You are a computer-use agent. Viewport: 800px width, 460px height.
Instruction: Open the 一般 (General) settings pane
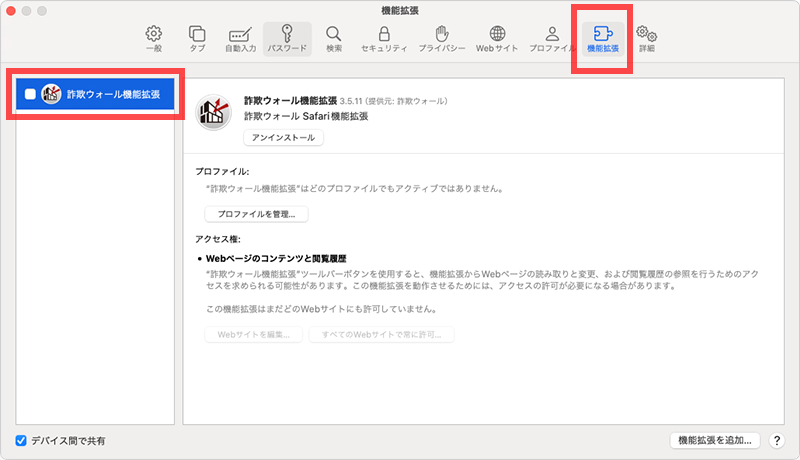pyautogui.click(x=154, y=39)
